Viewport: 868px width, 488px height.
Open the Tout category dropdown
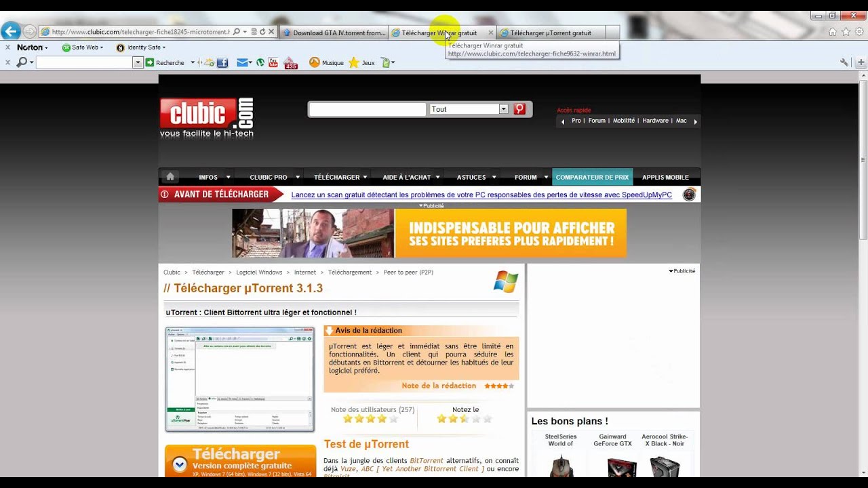[469, 109]
